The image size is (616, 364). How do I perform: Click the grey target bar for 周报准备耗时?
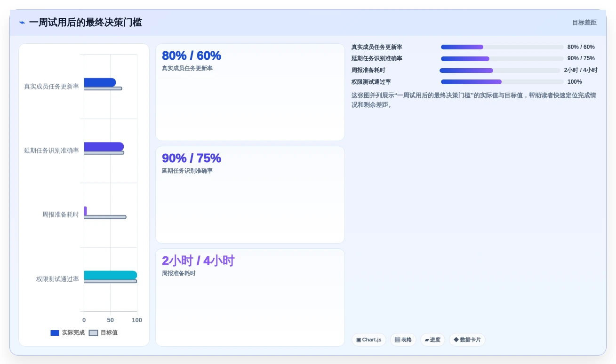(105, 217)
